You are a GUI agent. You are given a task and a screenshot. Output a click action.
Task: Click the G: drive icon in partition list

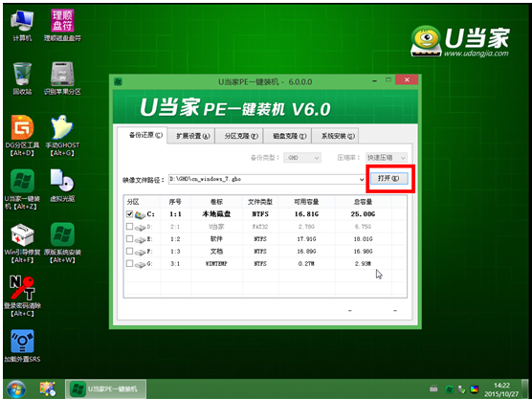140,264
